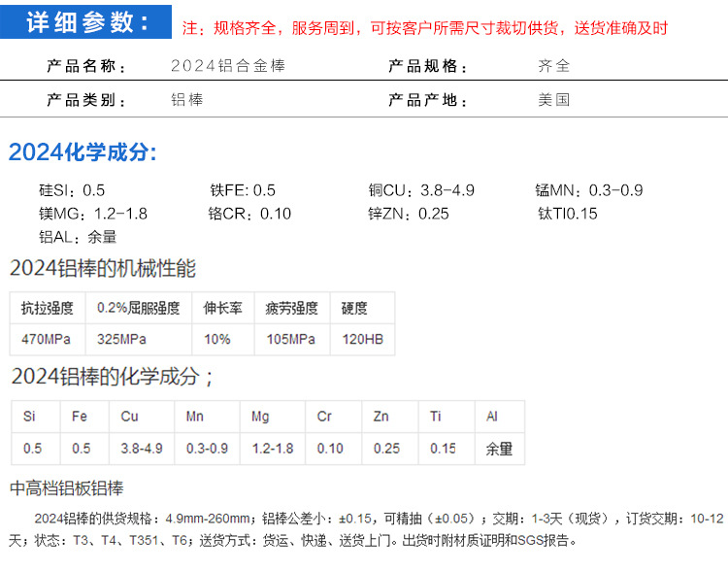Click the Cr column header cell
The width and height of the screenshot is (728, 570).
pos(333,417)
